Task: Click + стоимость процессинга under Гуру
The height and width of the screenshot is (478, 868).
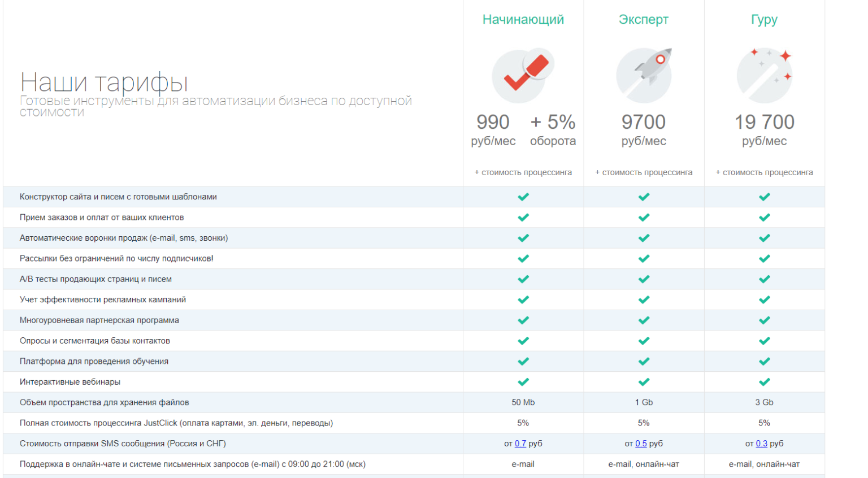Action: tap(765, 172)
